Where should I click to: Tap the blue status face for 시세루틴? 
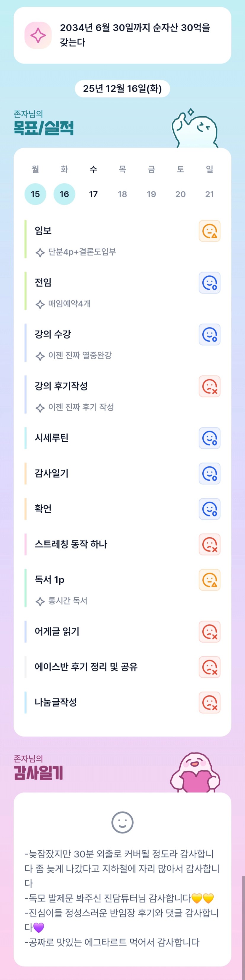[x=209, y=438]
